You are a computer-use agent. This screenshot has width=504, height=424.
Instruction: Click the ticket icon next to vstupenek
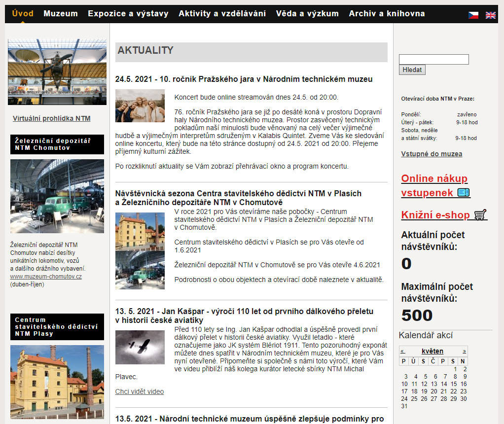464,193
